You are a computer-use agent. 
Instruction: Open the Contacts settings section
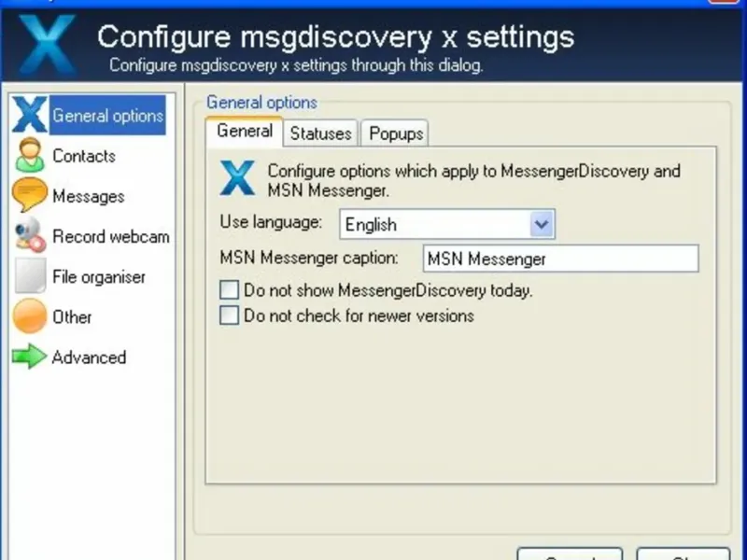84,156
